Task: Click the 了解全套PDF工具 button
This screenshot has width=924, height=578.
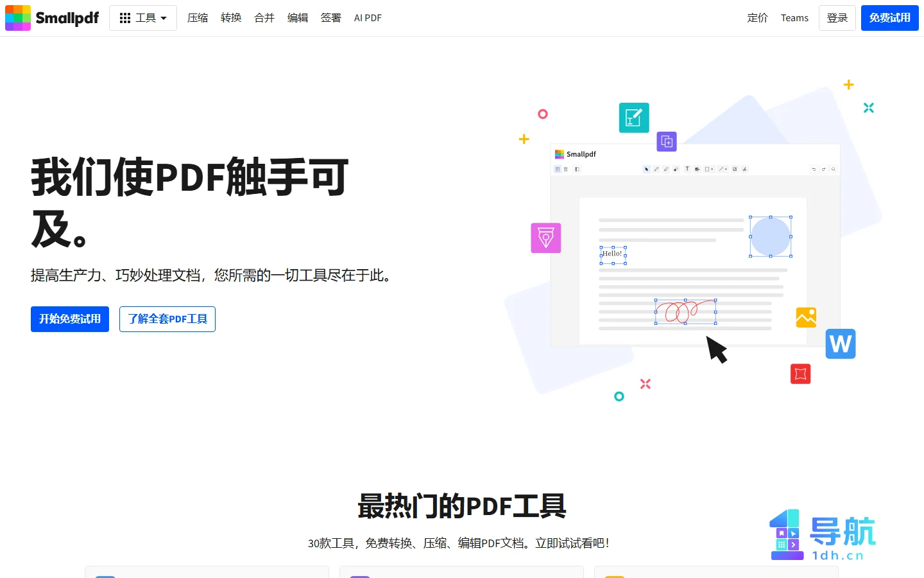Action: pyautogui.click(x=167, y=319)
